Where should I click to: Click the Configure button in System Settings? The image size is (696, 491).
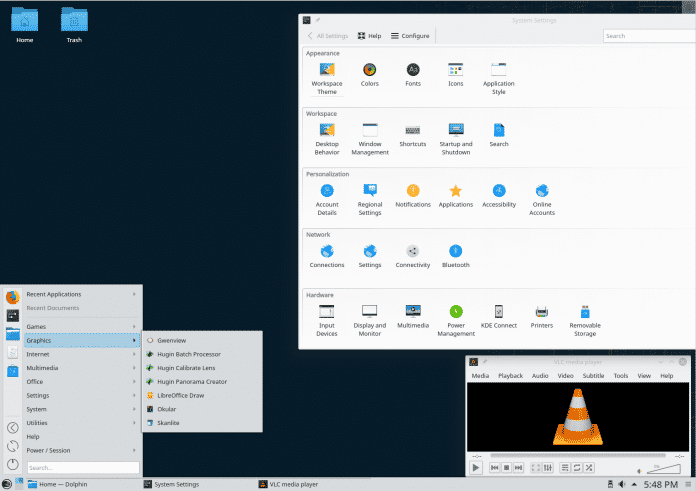coord(410,36)
